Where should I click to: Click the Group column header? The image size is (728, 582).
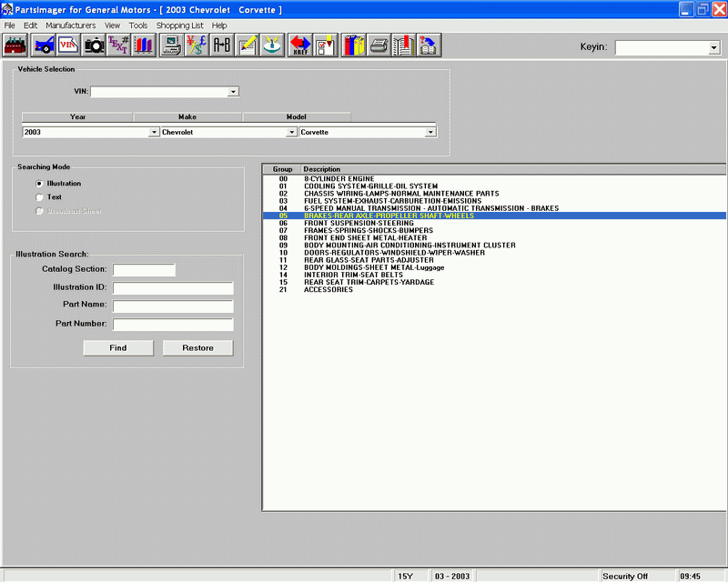[282, 169]
